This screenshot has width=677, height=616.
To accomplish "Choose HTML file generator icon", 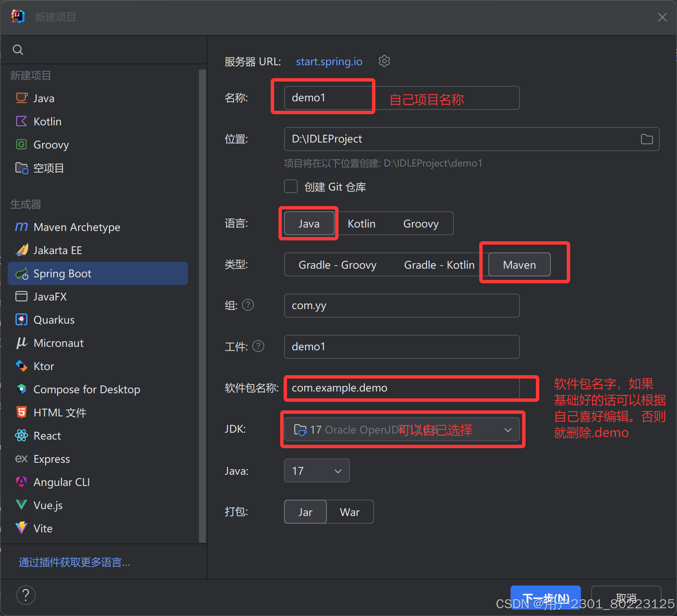I will point(21,412).
